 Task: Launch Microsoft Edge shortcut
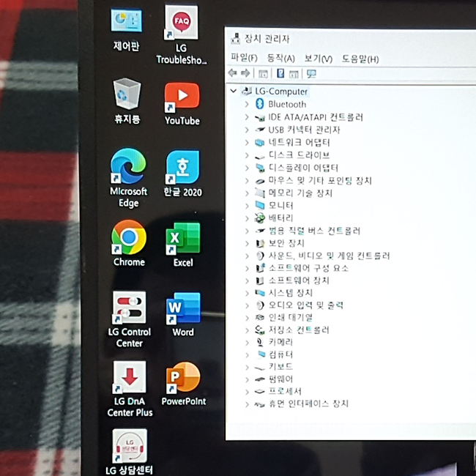(128, 178)
